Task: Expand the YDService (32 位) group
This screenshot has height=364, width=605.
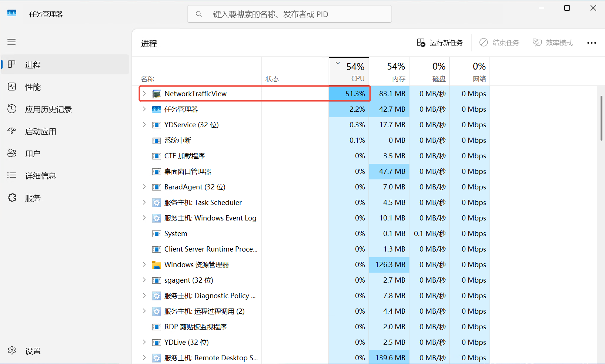Action: (x=144, y=125)
